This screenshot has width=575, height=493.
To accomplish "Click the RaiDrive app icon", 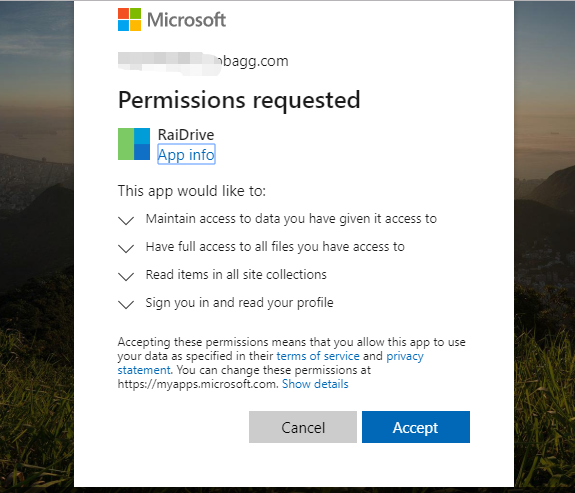I will [x=134, y=144].
